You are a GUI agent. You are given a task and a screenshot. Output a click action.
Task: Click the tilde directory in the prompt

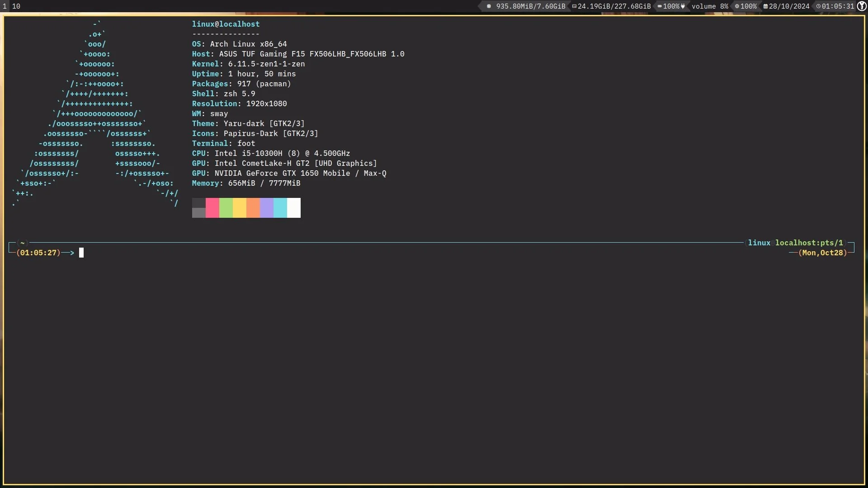click(x=22, y=243)
